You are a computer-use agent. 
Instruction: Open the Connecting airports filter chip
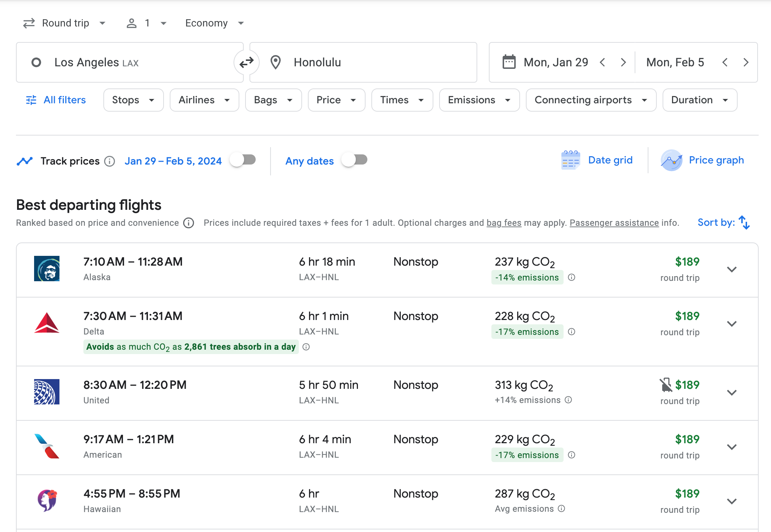pyautogui.click(x=591, y=100)
